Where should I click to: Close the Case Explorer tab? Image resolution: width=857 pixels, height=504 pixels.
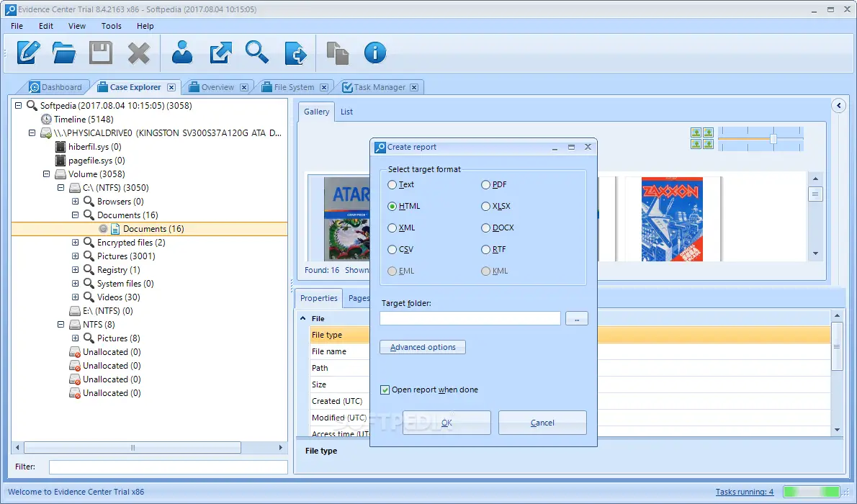[171, 87]
